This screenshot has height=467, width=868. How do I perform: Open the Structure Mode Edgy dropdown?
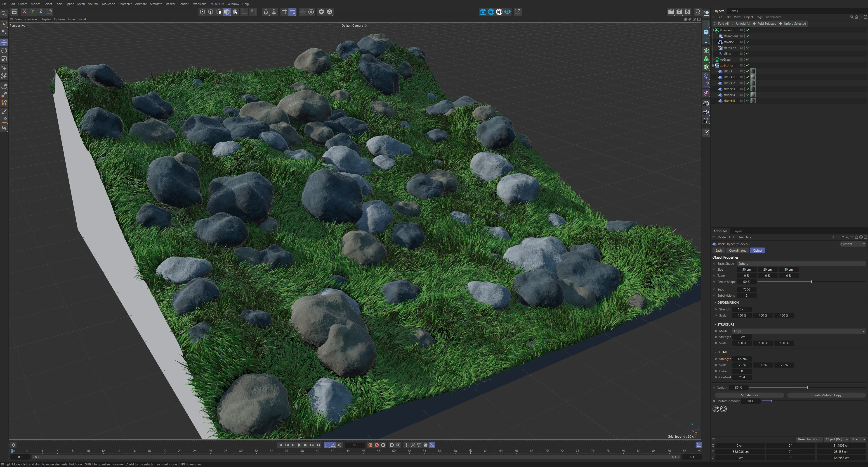(798, 331)
